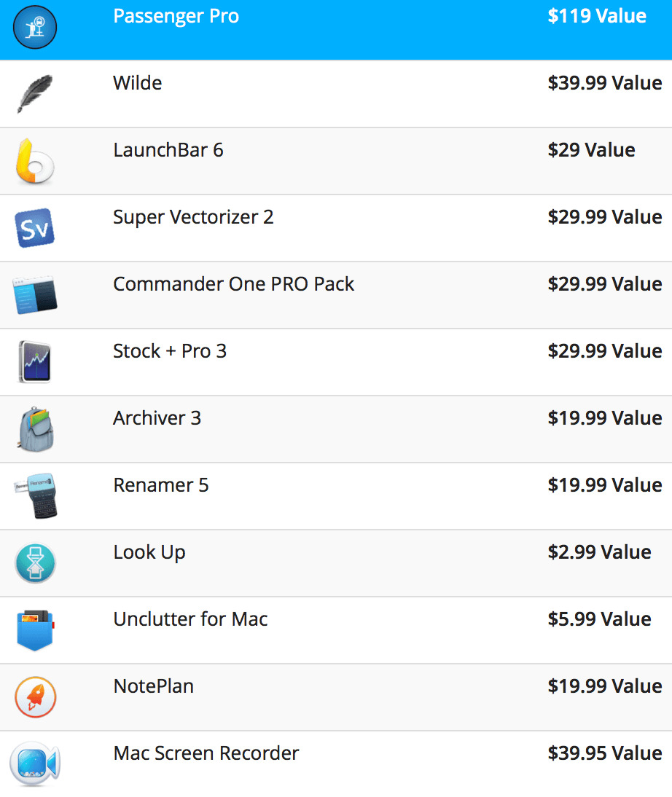Screen dimensions: 672x797
Task: Open the Commander One dual-pane icon
Action: [x=34, y=295]
